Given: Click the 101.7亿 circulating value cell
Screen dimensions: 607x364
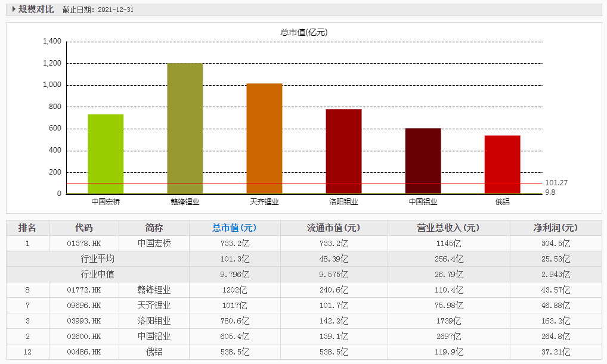Looking at the screenshot, I should point(334,305).
